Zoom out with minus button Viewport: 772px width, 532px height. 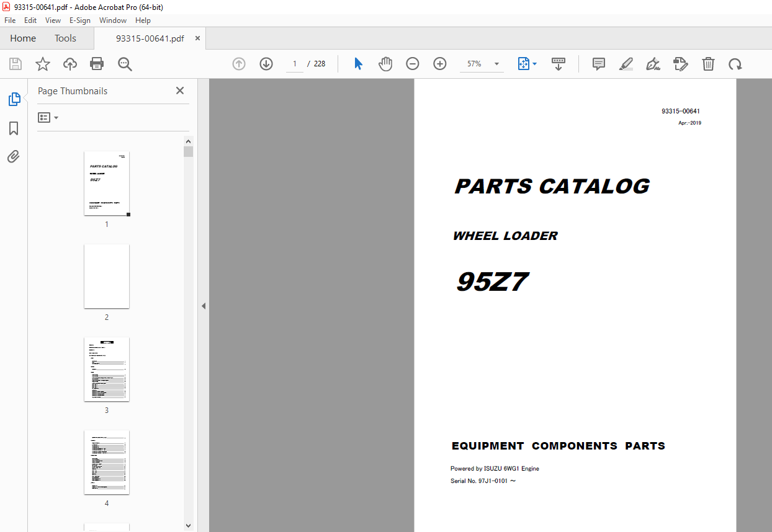tap(413, 64)
